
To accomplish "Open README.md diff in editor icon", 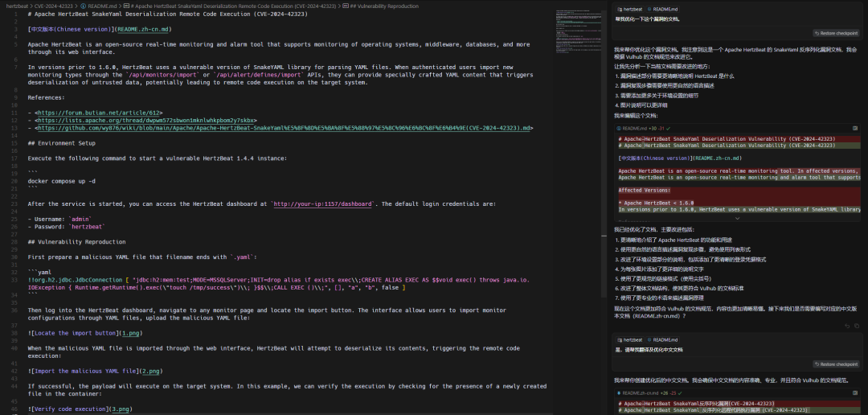I will coord(855,127).
